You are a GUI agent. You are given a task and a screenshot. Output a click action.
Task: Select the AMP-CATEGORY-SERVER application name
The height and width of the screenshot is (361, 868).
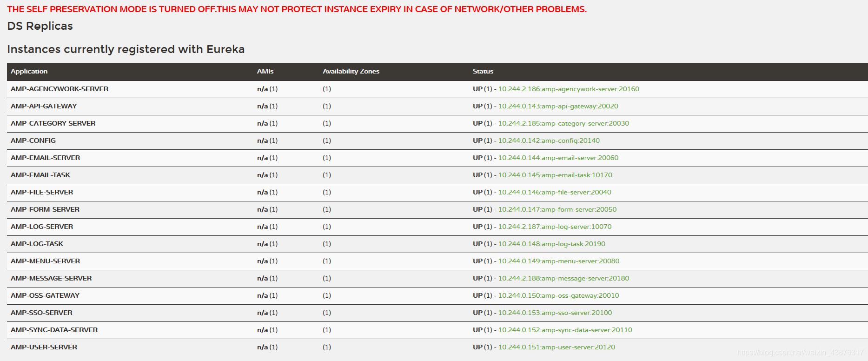click(53, 123)
